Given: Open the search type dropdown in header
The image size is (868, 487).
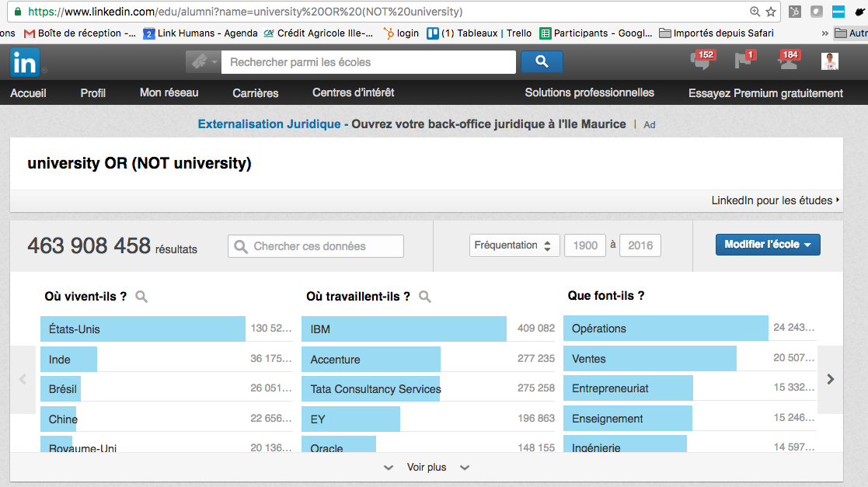Looking at the screenshot, I should [203, 62].
